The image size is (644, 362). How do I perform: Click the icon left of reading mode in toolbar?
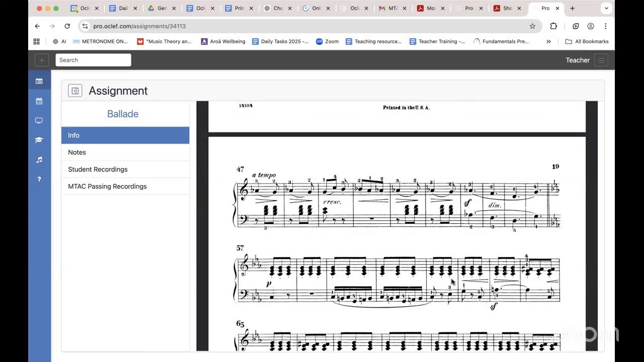(x=576, y=26)
